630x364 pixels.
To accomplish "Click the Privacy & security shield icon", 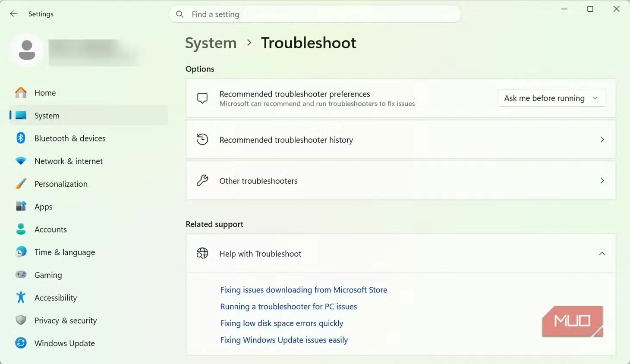I will tap(21, 320).
